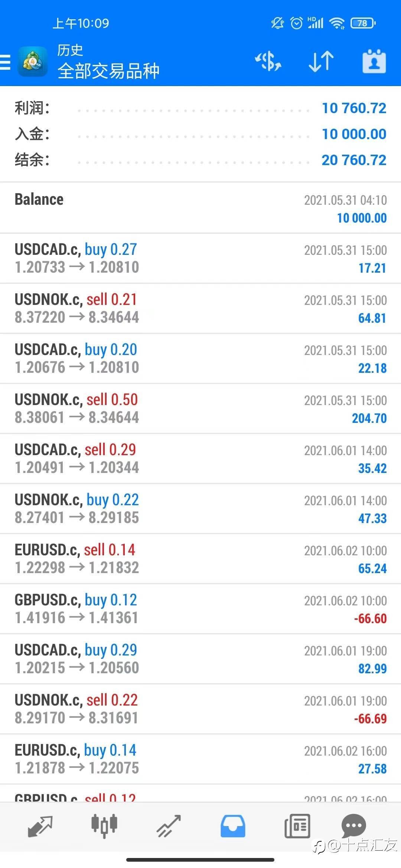This screenshot has height=868, width=401.
Task: Tap the MetaTrader 4 app logo
Action: (33, 62)
